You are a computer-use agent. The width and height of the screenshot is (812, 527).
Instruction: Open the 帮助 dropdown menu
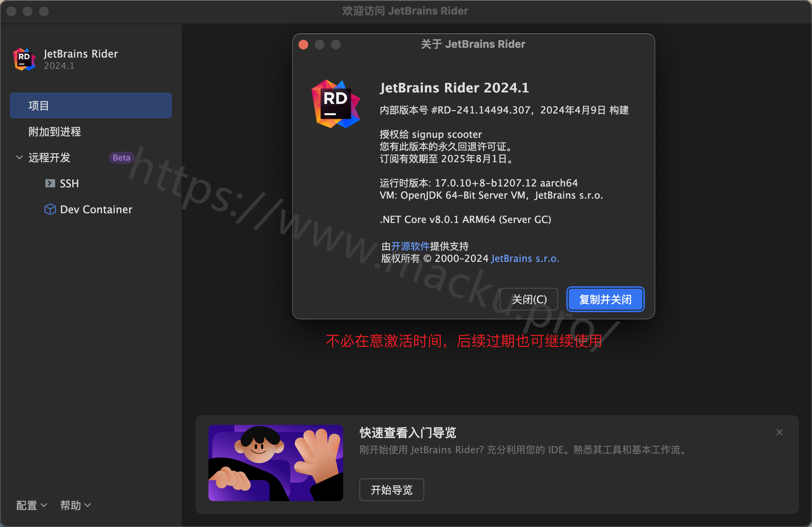coord(75,506)
